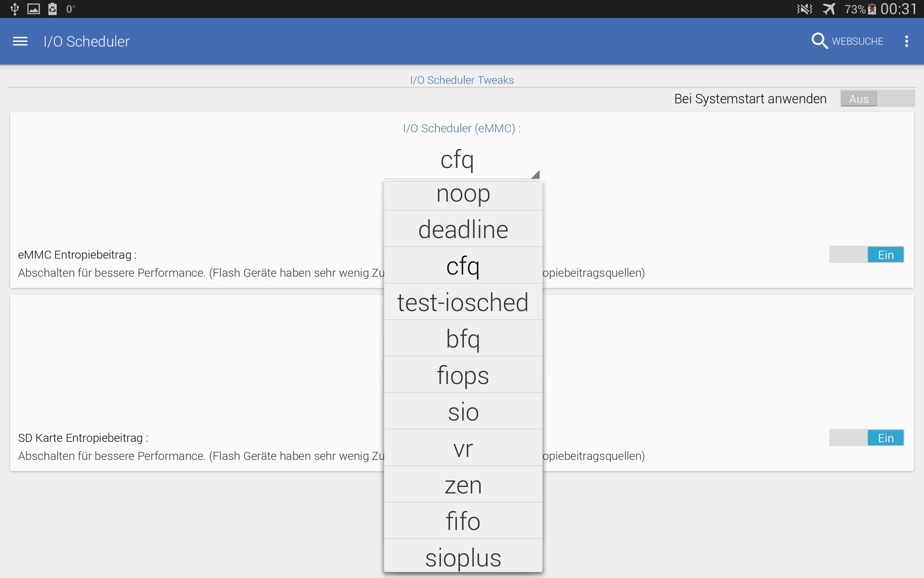Image resolution: width=924 pixels, height=578 pixels.
Task: Disable eMMC Entropiebeitrag switch
Action: pyautogui.click(x=866, y=254)
